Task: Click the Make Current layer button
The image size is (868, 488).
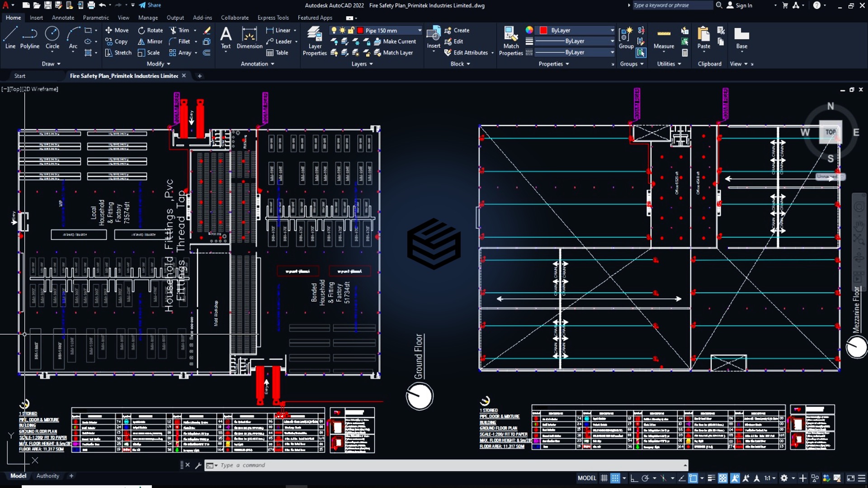Action: [395, 42]
